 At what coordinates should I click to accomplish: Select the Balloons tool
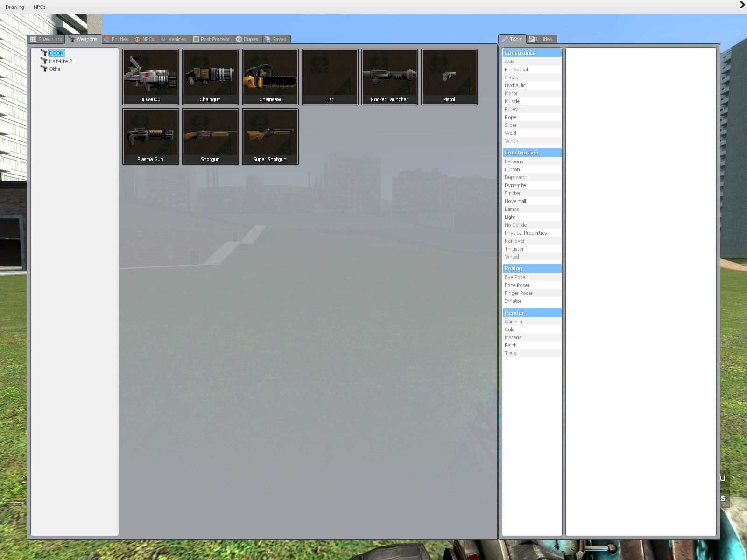pyautogui.click(x=532, y=161)
